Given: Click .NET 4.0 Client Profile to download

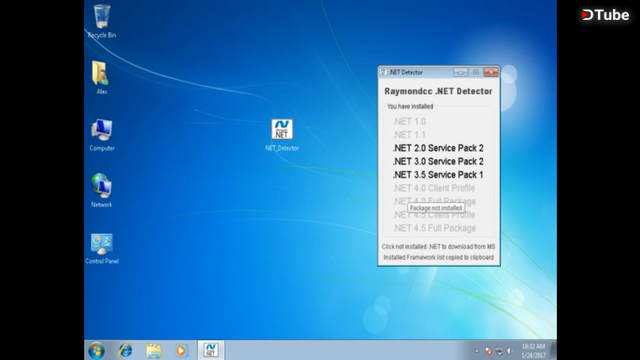Looking at the screenshot, I should coord(434,188).
